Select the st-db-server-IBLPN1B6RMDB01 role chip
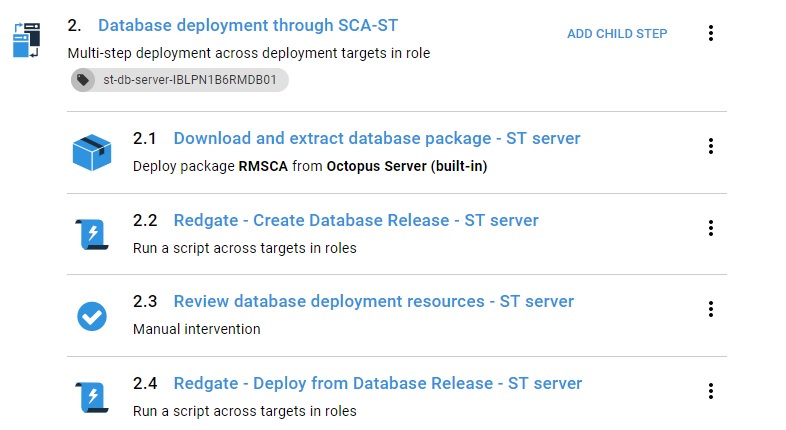 pos(179,80)
